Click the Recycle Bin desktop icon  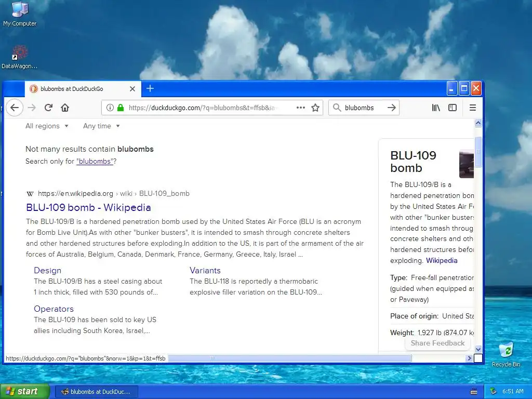click(506, 355)
